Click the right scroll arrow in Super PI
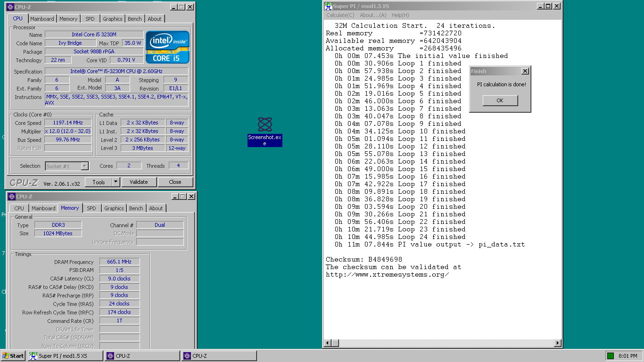The height and width of the screenshot is (362, 644). 558,343
